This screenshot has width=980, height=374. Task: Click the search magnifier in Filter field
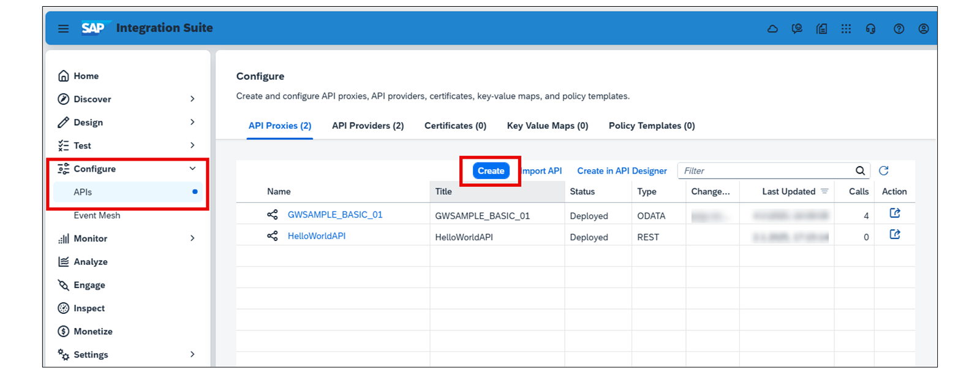coord(860,171)
